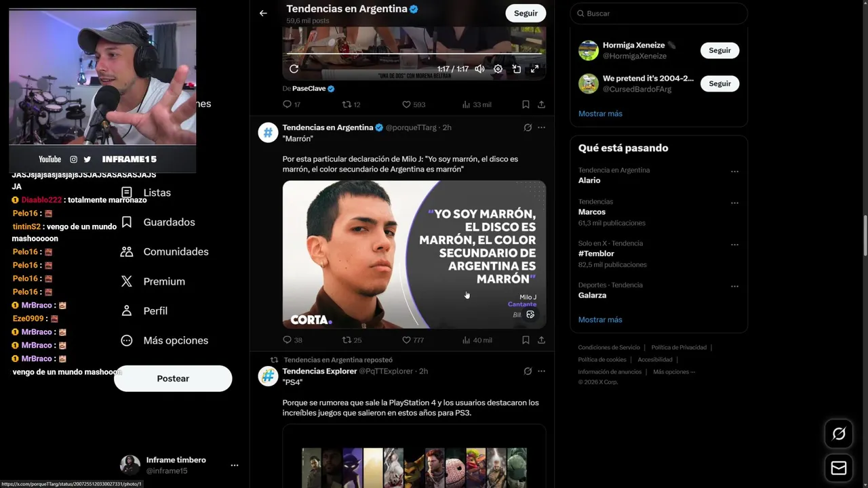Open Listas in the sidebar
Viewport: 868px width, 488px height.
pos(146,192)
